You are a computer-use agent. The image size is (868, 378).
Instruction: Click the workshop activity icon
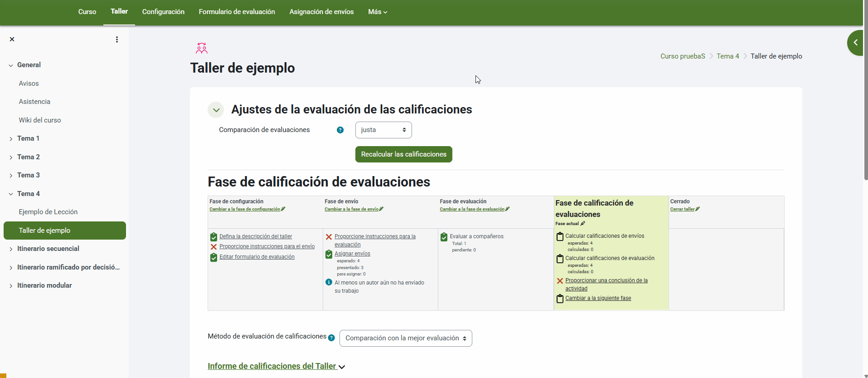202,48
